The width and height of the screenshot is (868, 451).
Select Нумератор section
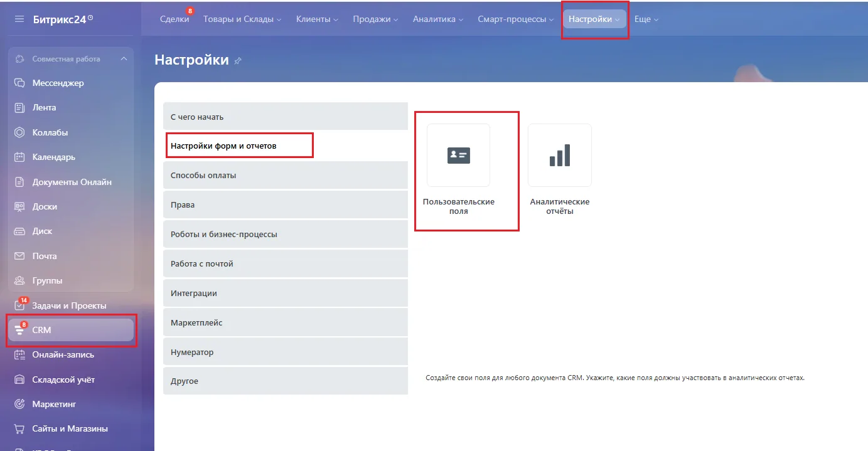[286, 352]
